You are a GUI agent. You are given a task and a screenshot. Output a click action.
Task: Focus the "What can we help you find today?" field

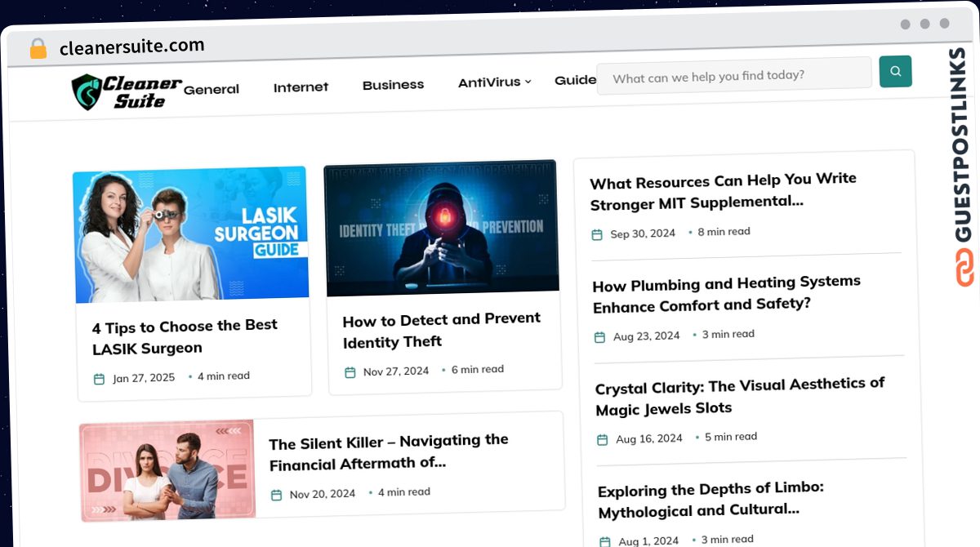point(734,76)
